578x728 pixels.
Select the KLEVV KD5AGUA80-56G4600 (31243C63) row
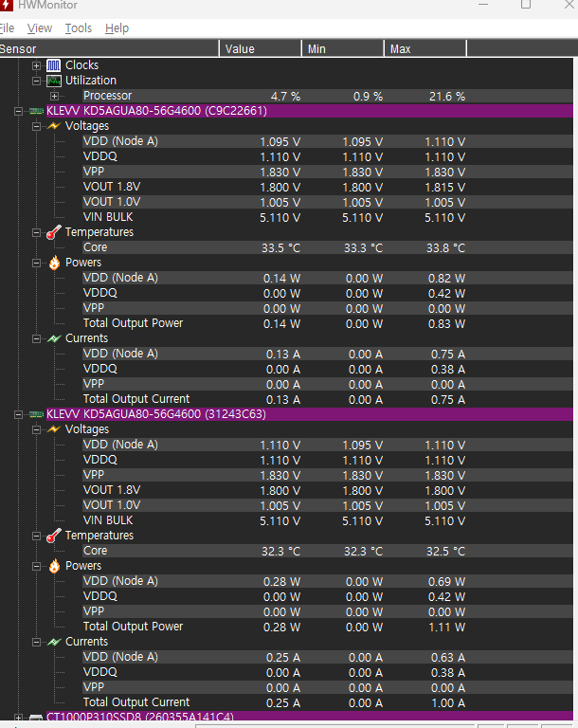tap(310, 414)
